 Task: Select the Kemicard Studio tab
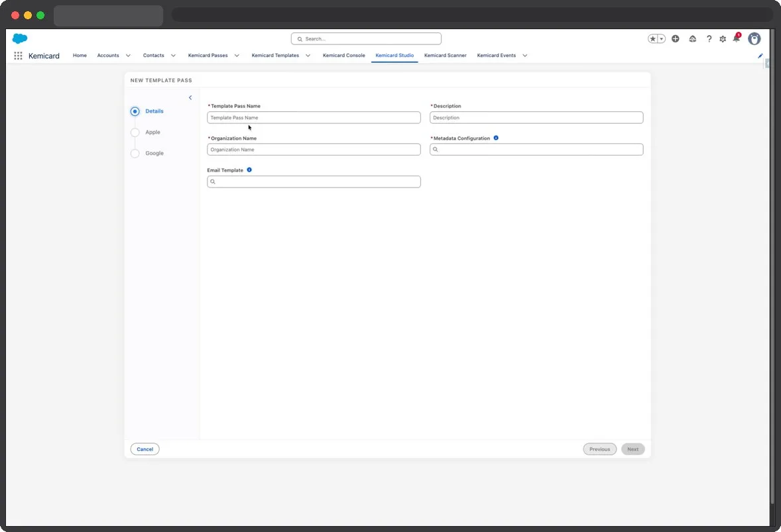[394, 55]
